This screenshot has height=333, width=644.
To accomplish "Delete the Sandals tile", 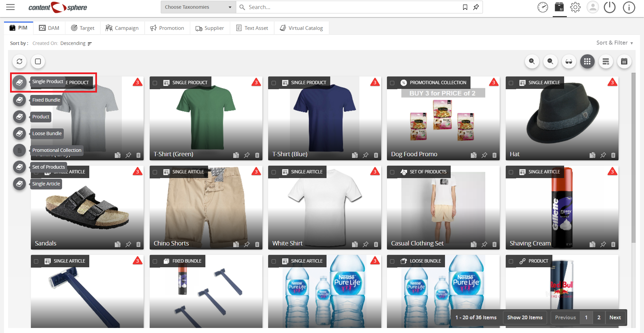I will point(138,244).
